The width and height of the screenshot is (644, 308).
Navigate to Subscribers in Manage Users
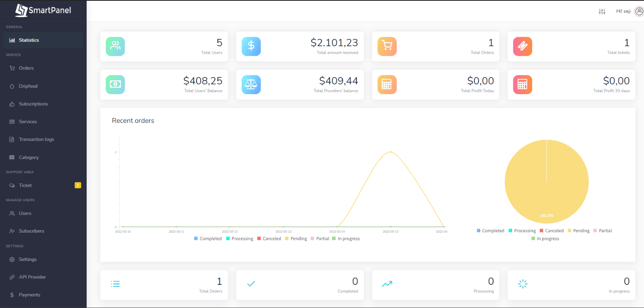[31, 231]
